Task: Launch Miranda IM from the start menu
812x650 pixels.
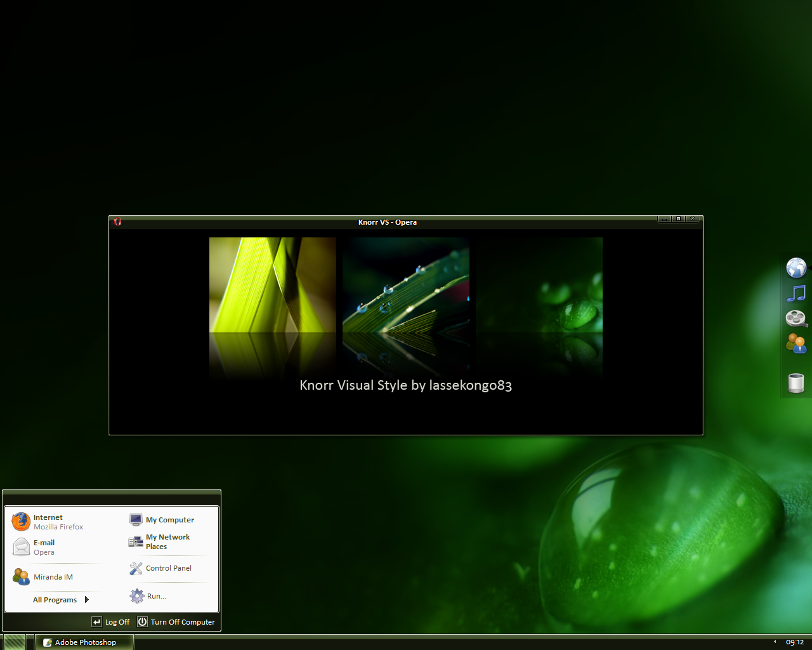Action: (43, 577)
